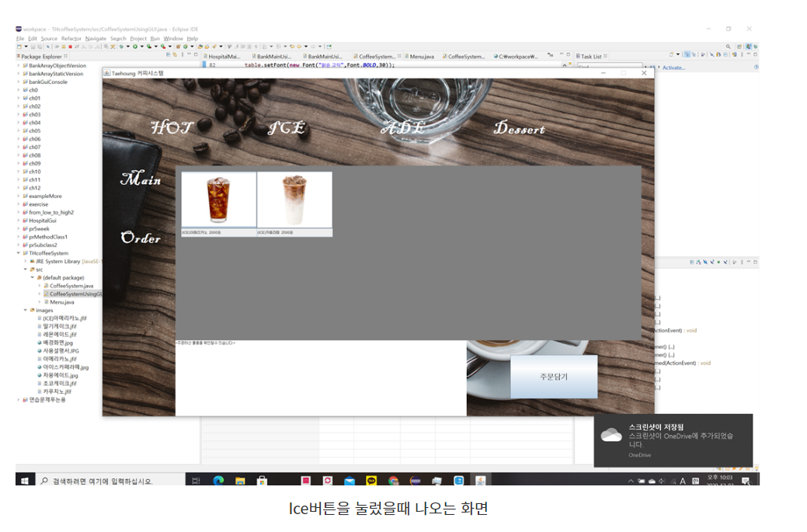
Task: Select the iced americano thumbnail
Action: click(219, 200)
